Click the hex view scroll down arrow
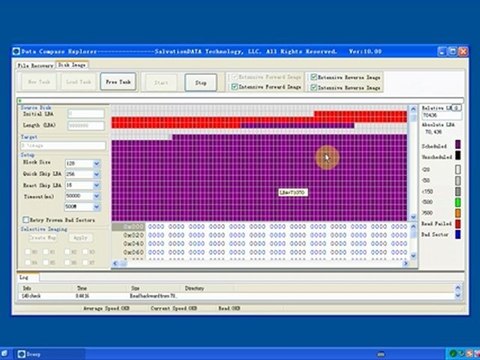The width and height of the screenshot is (480, 360). click(413, 256)
